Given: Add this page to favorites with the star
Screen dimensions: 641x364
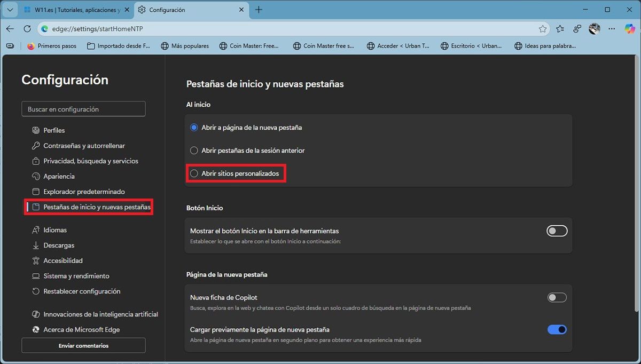Looking at the screenshot, I should (x=543, y=29).
